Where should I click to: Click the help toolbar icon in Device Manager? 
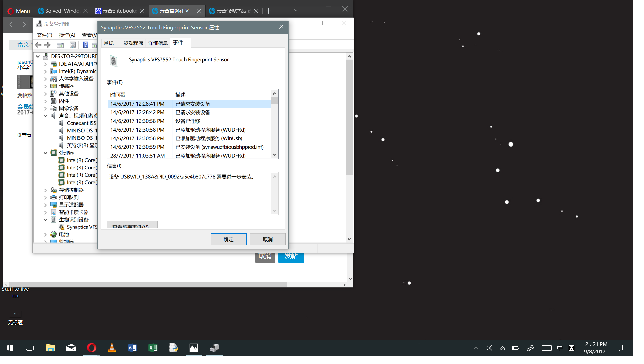85,45
